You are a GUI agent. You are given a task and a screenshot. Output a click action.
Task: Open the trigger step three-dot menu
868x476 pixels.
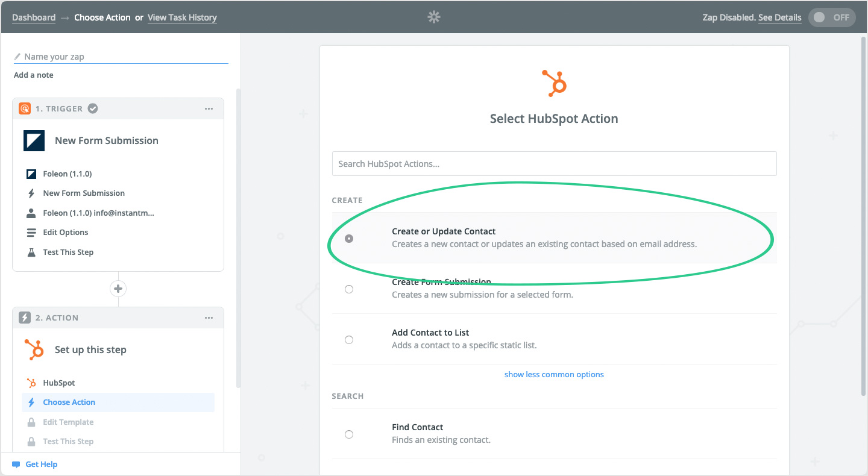(x=209, y=109)
